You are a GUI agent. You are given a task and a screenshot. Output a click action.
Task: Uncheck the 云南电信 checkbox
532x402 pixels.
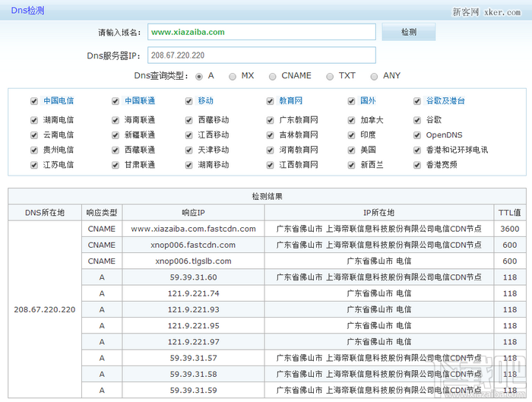pyautogui.click(x=34, y=135)
